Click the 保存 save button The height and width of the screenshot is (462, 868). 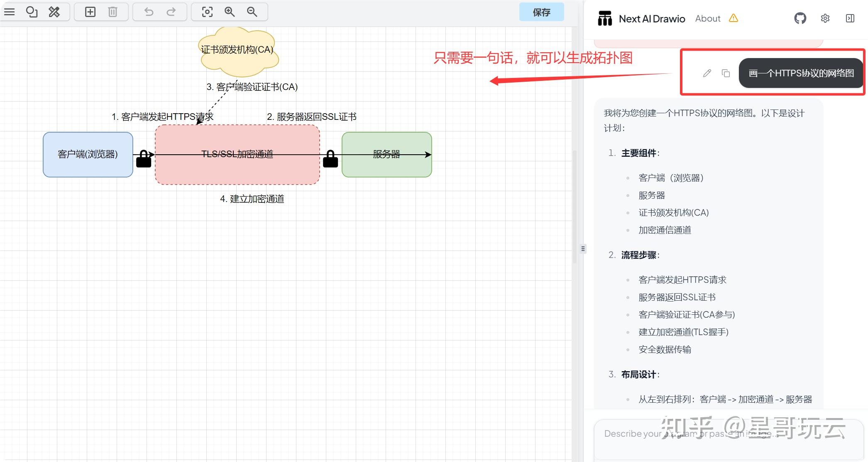541,12
